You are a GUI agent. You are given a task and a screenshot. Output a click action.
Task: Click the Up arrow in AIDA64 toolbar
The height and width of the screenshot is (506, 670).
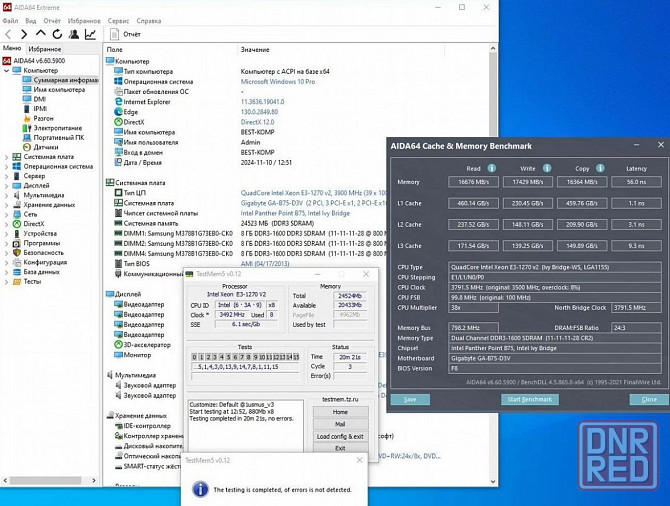click(41, 33)
